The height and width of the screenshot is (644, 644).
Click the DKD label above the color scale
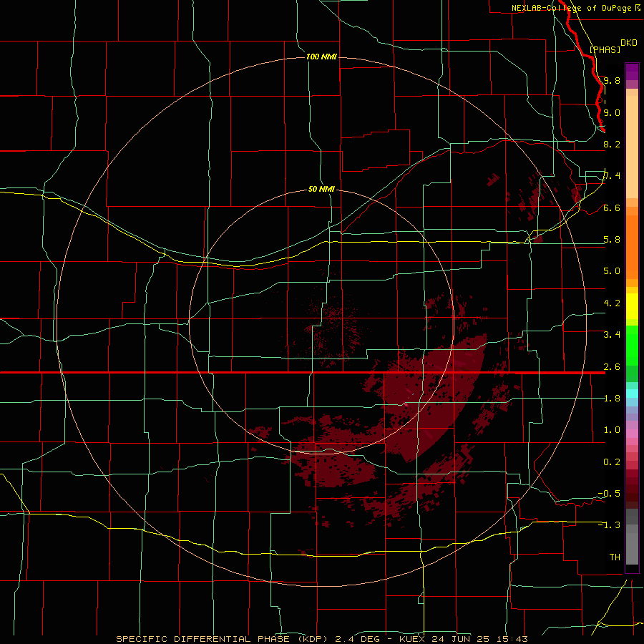click(x=628, y=42)
